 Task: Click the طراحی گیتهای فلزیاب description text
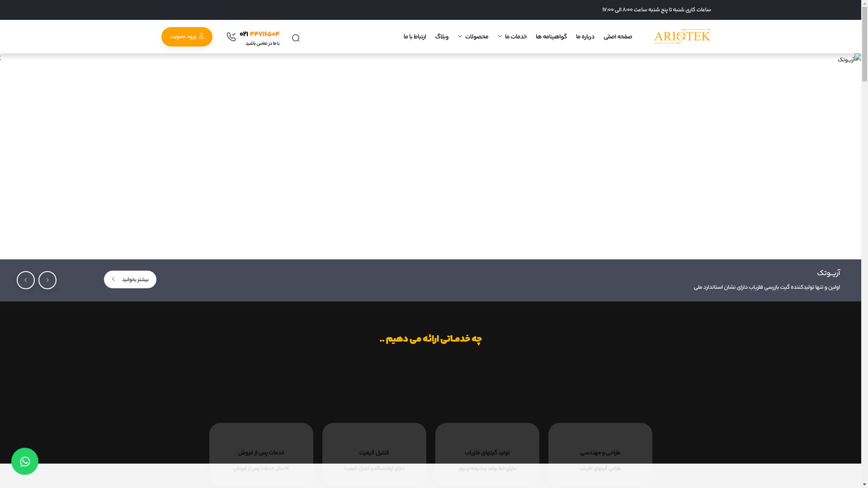pos(600,469)
